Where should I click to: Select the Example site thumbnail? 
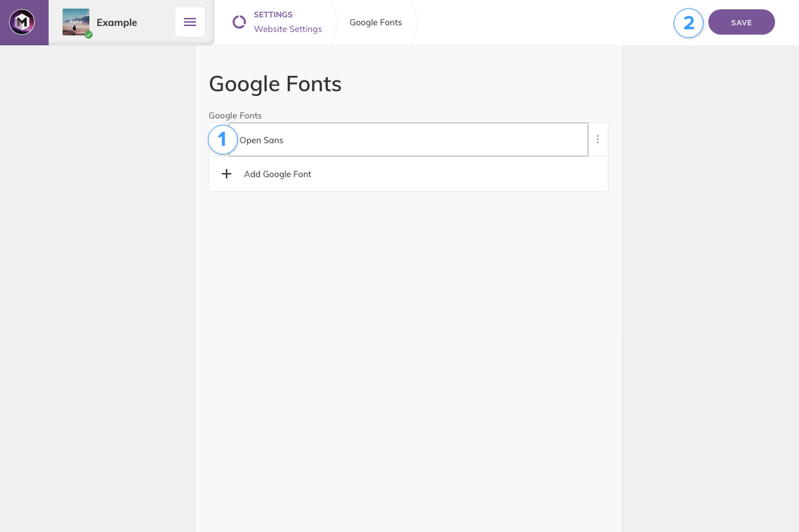pyautogui.click(x=76, y=22)
